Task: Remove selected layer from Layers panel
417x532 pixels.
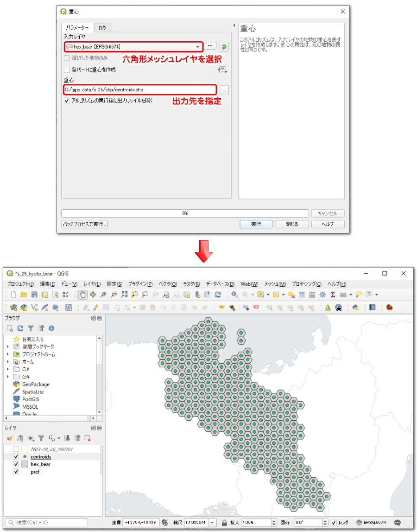Action: [x=88, y=438]
